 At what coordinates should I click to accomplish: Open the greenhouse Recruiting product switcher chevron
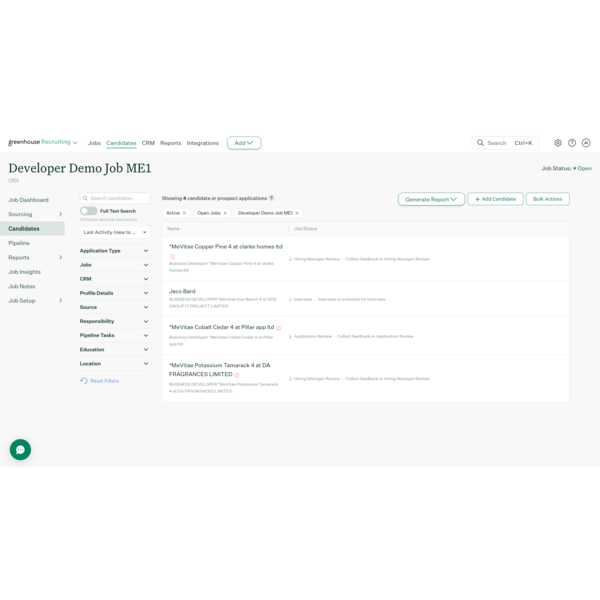[x=75, y=143]
